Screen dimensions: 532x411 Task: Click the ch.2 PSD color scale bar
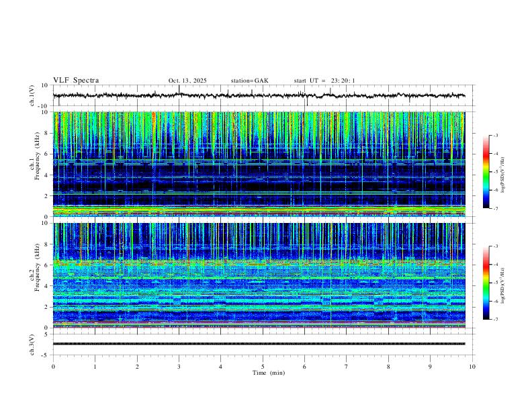pos(486,283)
